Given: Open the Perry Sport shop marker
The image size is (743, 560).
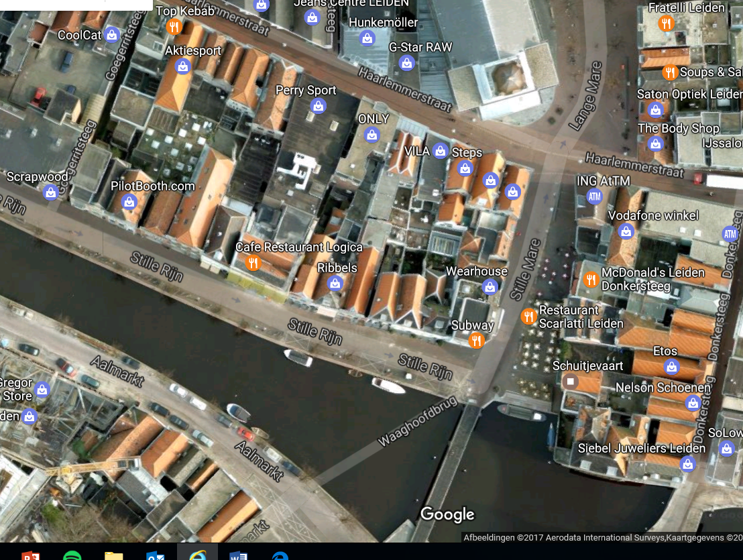Looking at the screenshot, I should point(319,106).
